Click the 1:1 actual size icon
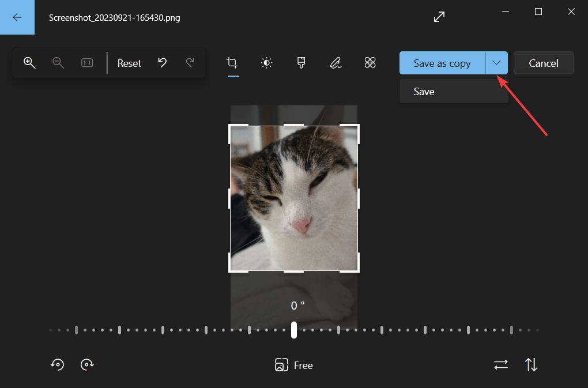The width and height of the screenshot is (588, 388). 86,63
